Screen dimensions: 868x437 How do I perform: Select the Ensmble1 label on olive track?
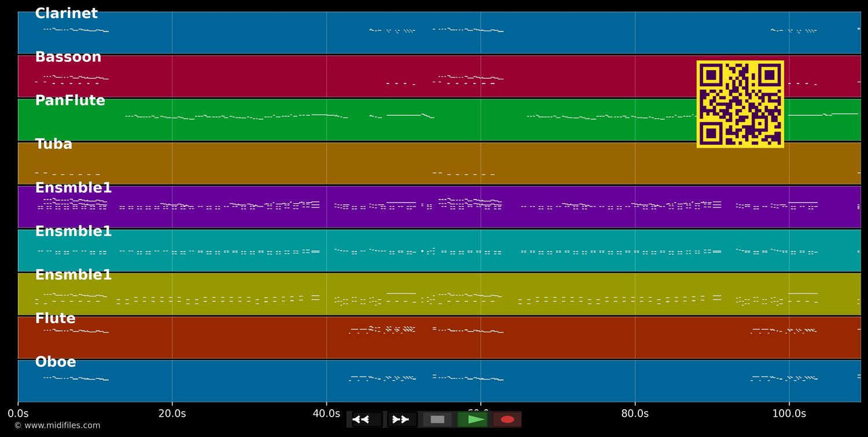click(x=73, y=275)
